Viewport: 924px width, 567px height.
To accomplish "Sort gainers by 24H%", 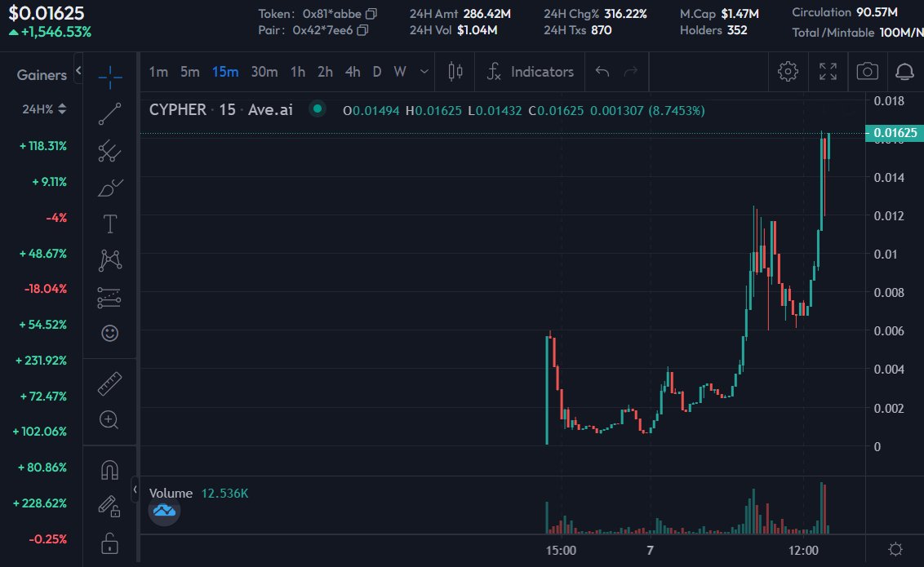I will click(x=44, y=109).
